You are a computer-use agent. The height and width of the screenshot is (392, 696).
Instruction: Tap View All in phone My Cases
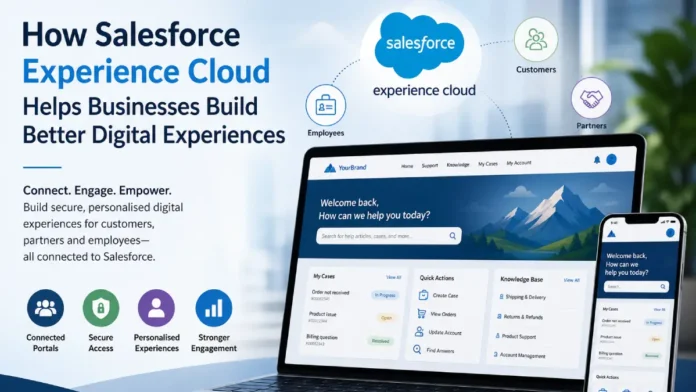[659, 309]
